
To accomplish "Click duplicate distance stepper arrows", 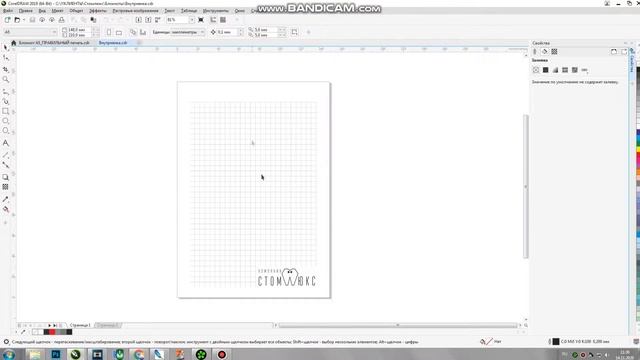I will (282, 32).
